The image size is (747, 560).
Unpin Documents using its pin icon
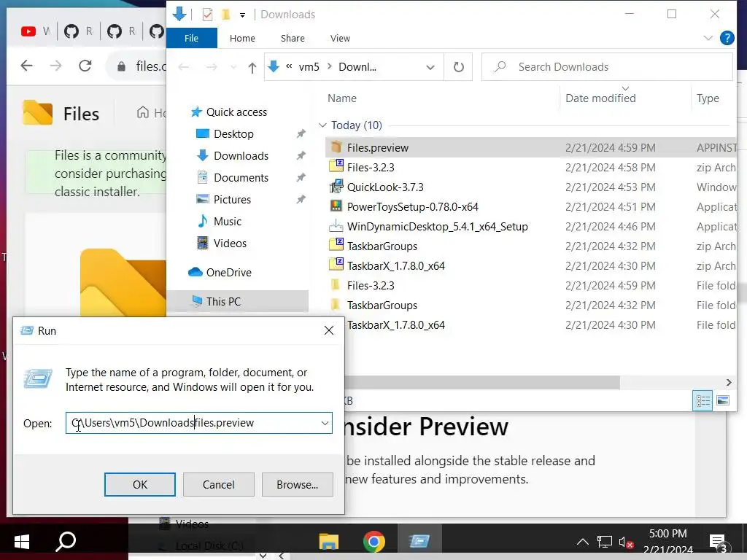(x=301, y=178)
